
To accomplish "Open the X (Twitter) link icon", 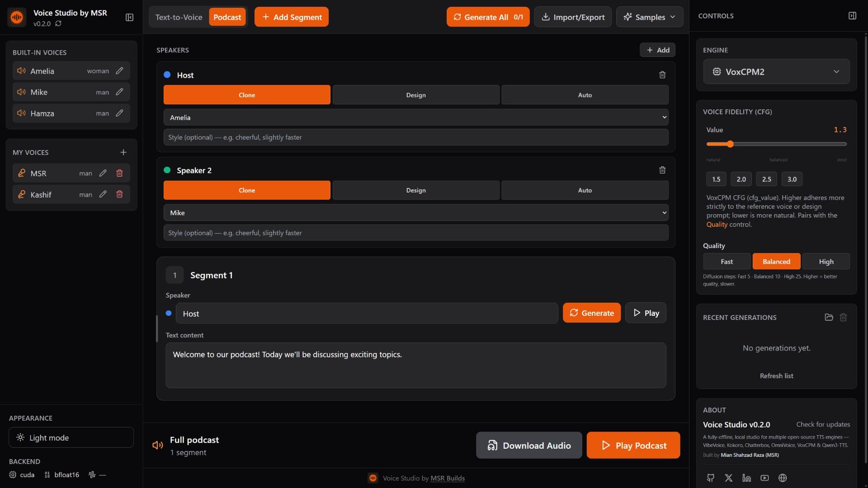I will pos(729,478).
